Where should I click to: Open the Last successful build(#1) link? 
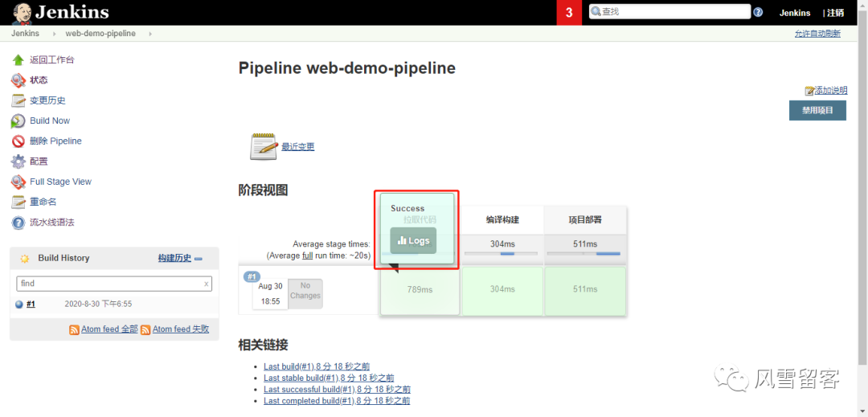coord(337,390)
